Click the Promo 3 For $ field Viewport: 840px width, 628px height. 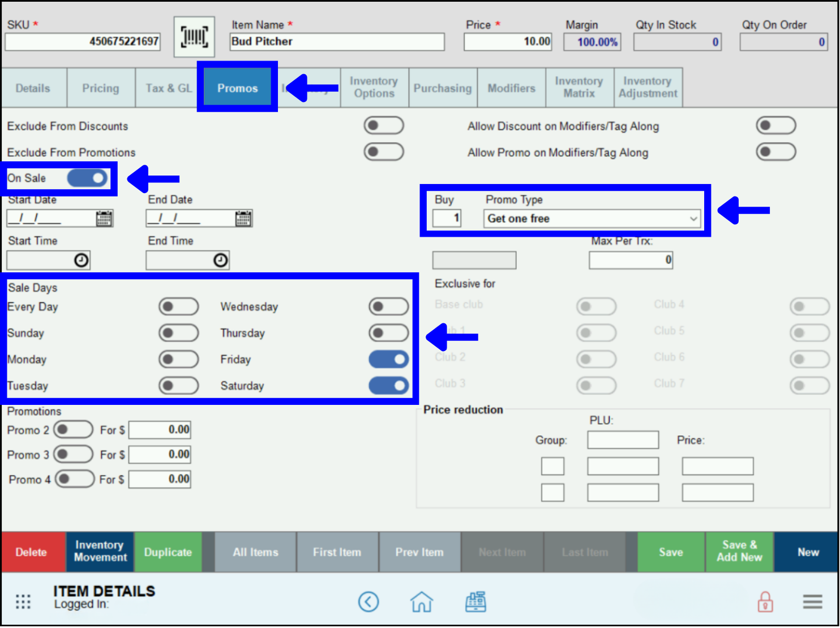(160, 454)
